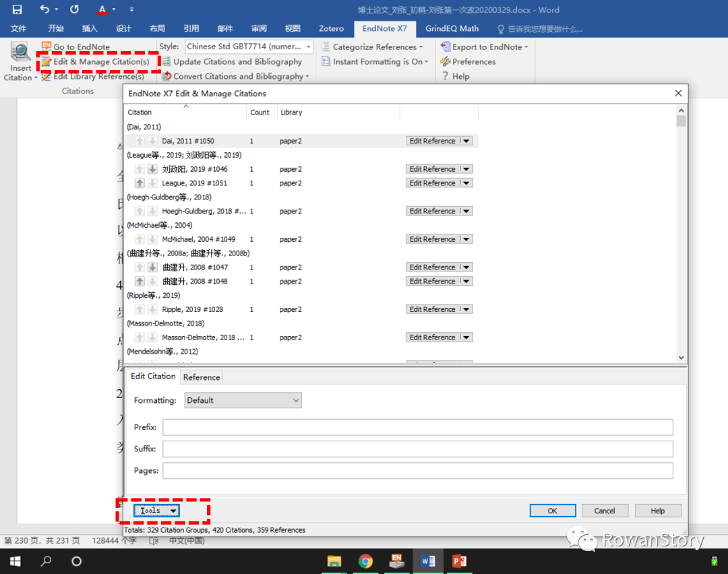The width and height of the screenshot is (728, 574).
Task: Click EndNote Help in ribbon
Action: point(456,76)
